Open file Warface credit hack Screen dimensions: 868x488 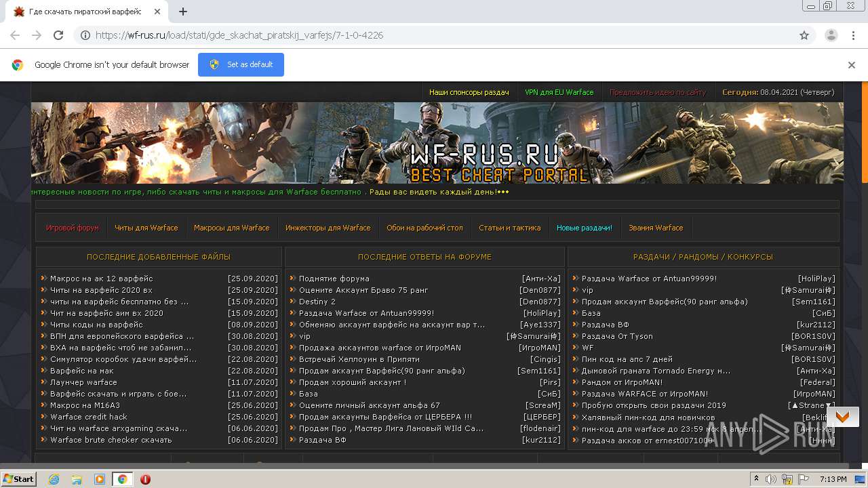[x=89, y=417]
